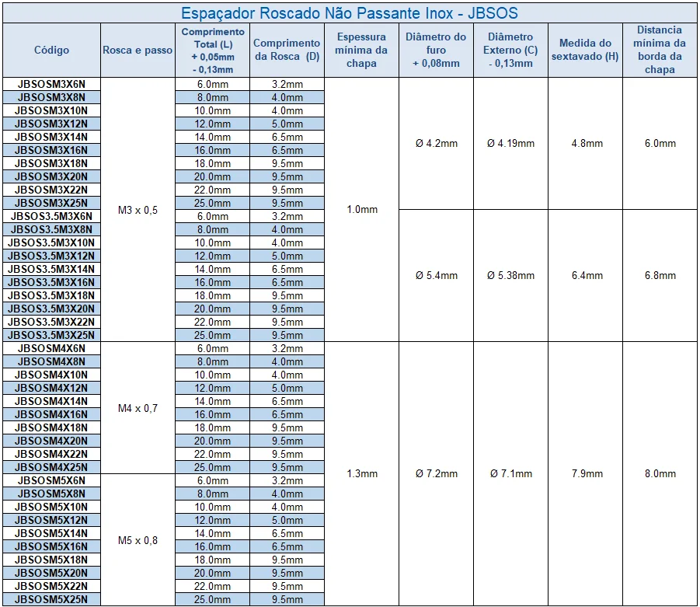Select the 'Diâmetro Externo (C)' header
Image resolution: width=700 pixels, height=607 pixels.
point(510,50)
